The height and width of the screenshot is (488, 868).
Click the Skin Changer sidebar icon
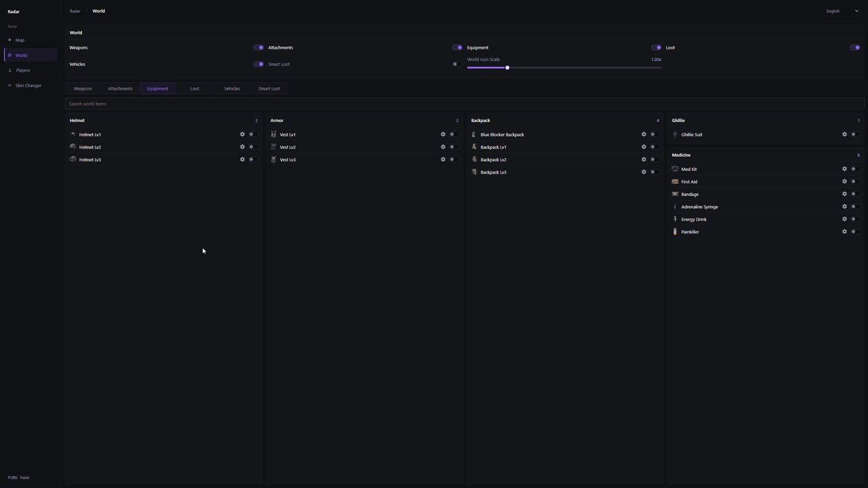[x=9, y=85]
